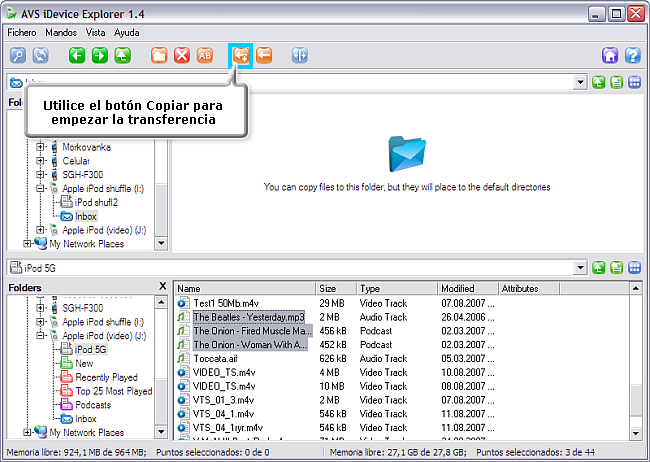Viewport: 650px width, 462px height.
Task: Sort by the Size column header
Action: click(x=336, y=288)
